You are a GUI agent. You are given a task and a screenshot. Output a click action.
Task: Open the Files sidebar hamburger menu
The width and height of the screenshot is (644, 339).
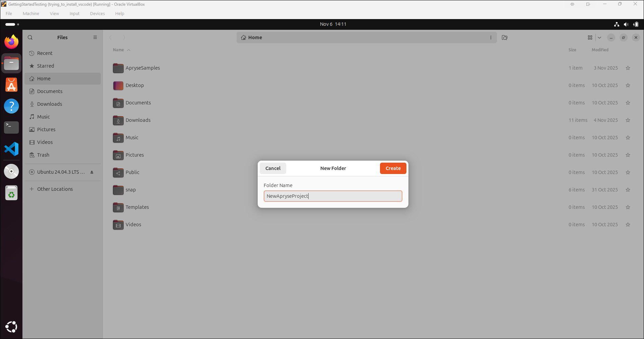tap(95, 37)
